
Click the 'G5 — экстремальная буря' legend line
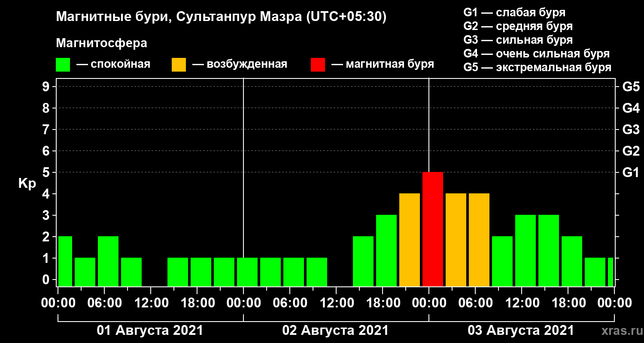point(538,67)
